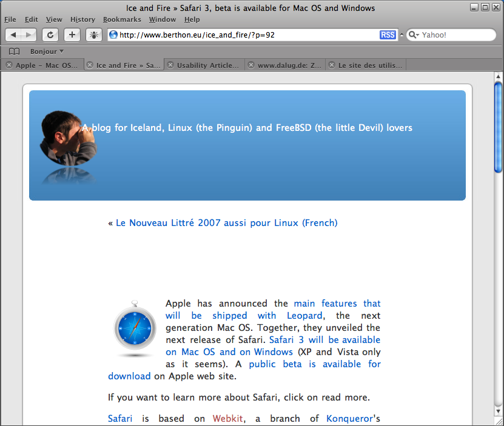Show all bookmarks with the book icon
Image resolution: width=504 pixels, height=426 pixels.
[x=14, y=52]
